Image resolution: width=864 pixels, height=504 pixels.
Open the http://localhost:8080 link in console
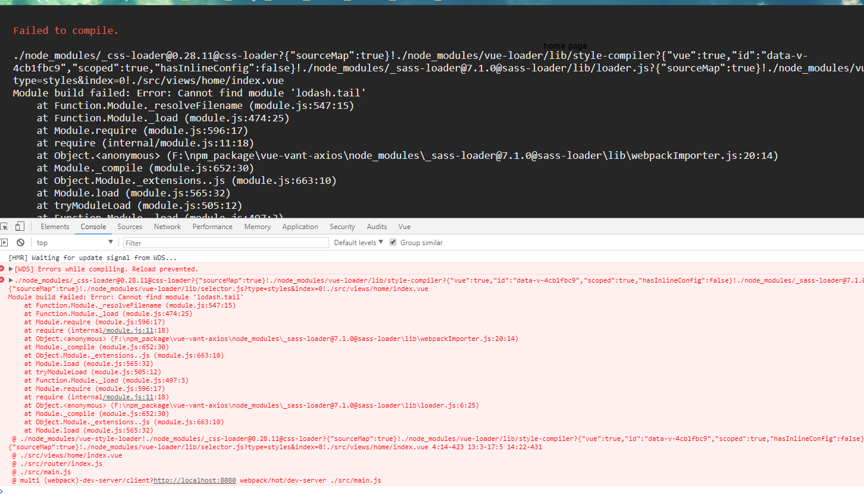click(195, 480)
